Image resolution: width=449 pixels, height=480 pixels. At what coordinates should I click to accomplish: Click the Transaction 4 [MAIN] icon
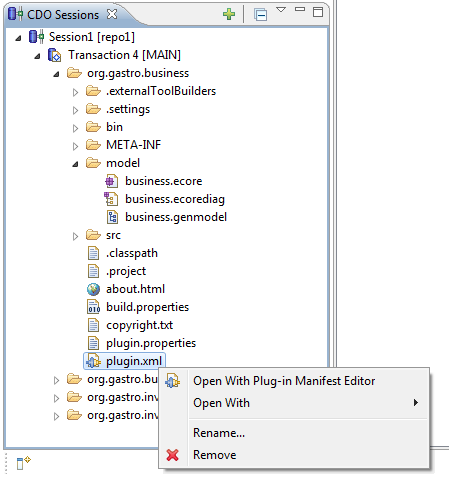(55, 55)
